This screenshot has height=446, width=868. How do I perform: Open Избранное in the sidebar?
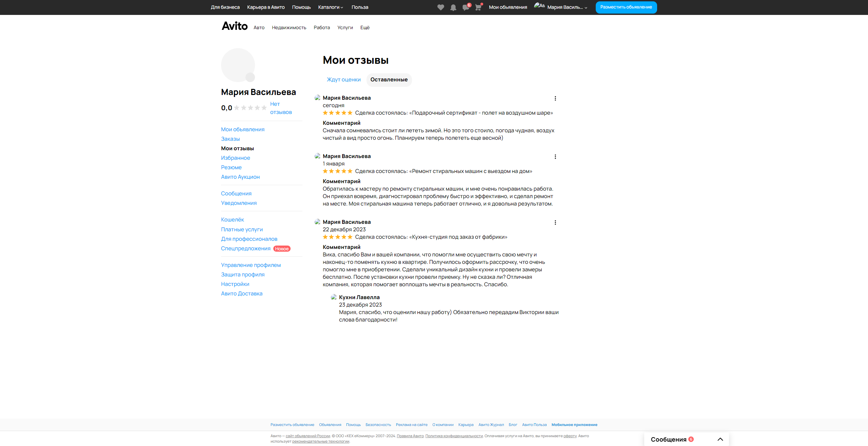[235, 158]
